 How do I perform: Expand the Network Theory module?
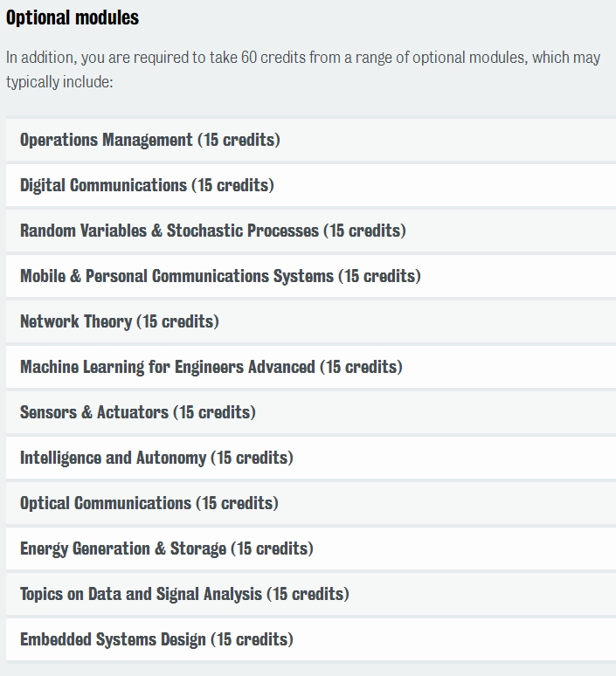[x=311, y=321]
